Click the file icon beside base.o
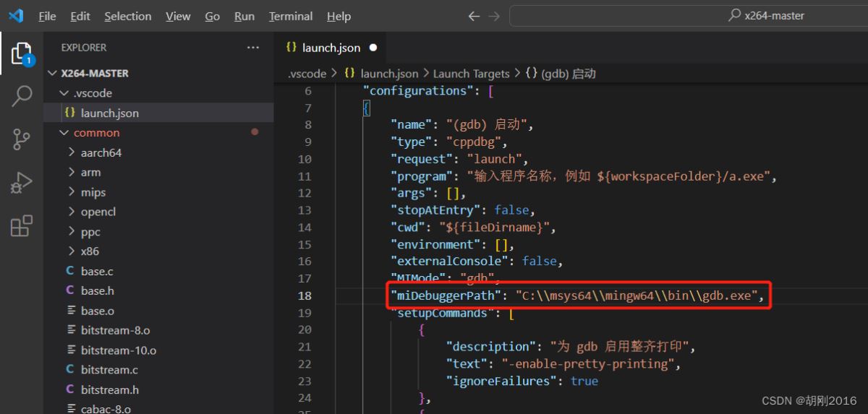The height and width of the screenshot is (414, 868). [71, 310]
